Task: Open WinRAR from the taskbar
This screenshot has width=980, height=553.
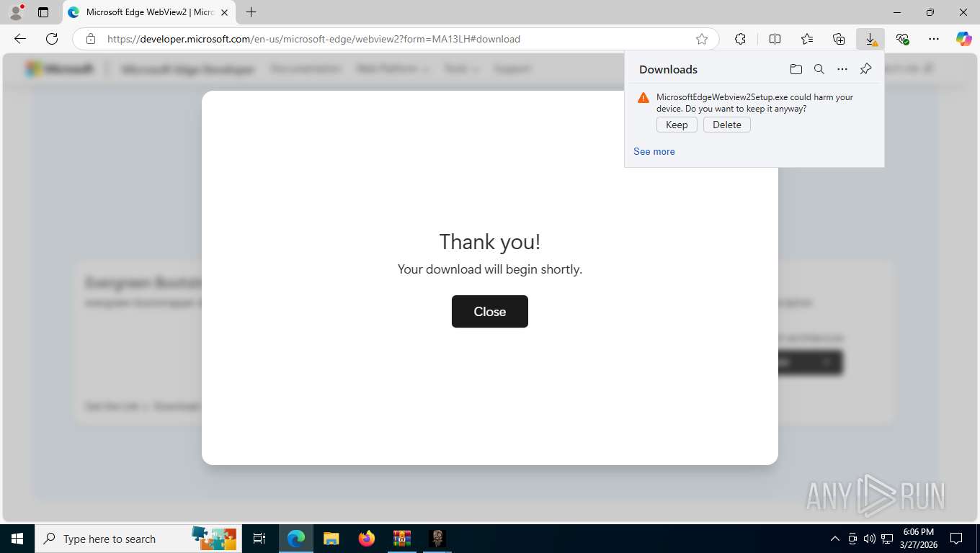Action: pos(402,539)
